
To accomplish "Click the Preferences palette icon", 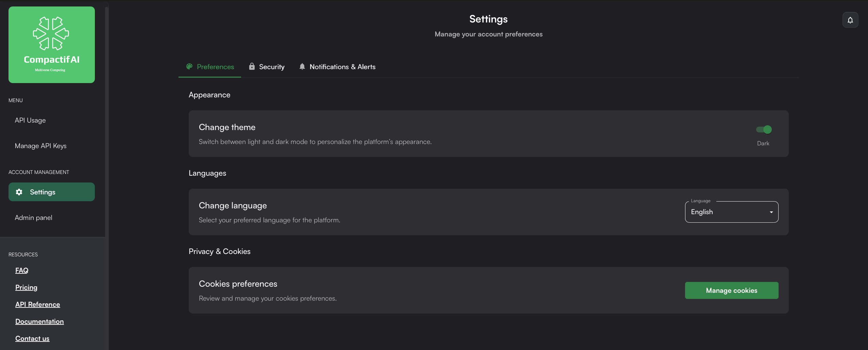I will (189, 66).
